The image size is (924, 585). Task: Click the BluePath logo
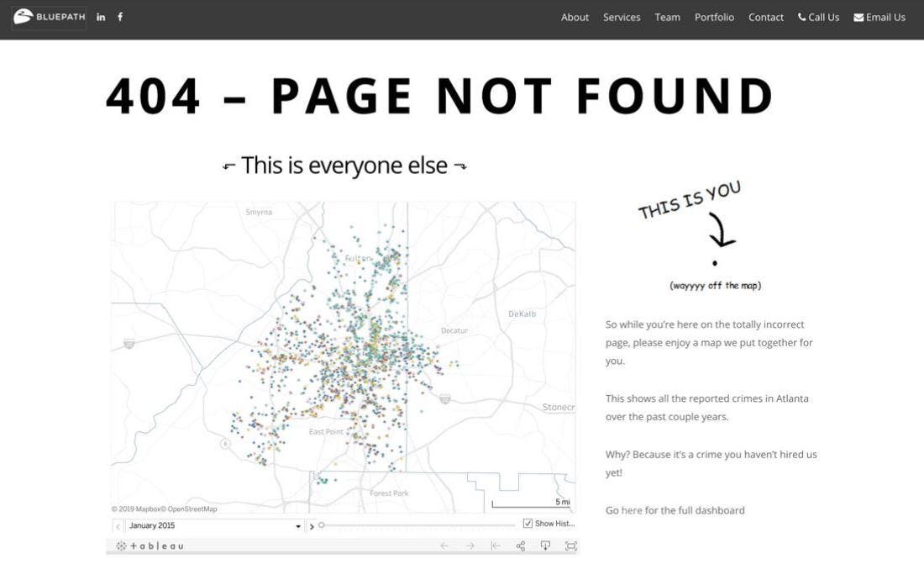(49, 17)
